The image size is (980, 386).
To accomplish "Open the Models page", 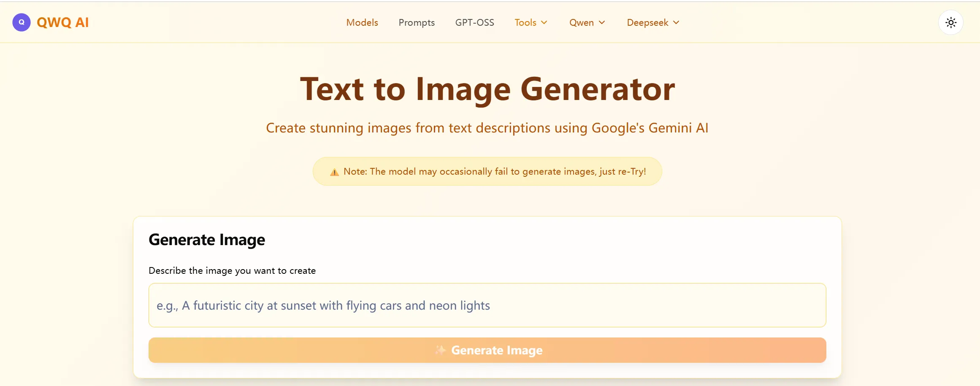I will point(362,22).
